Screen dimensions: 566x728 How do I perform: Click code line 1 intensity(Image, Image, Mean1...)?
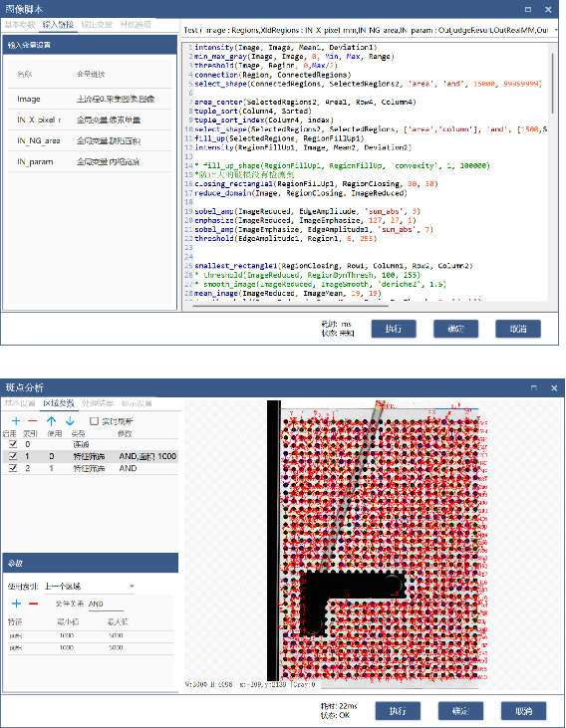(x=286, y=48)
